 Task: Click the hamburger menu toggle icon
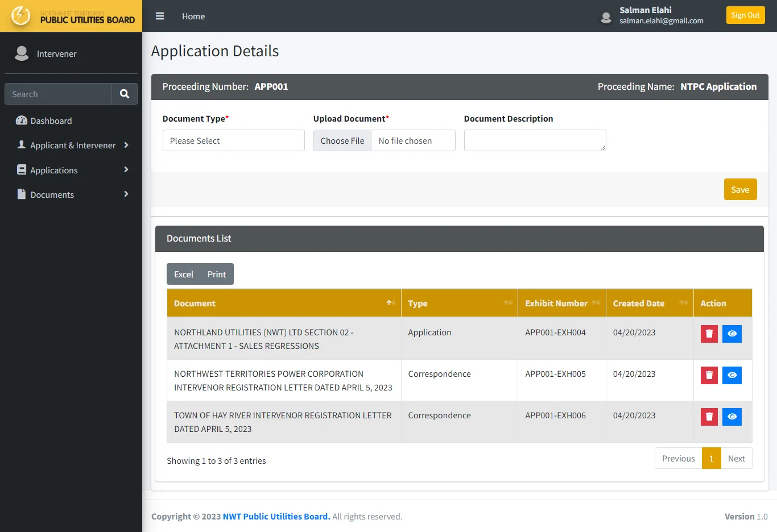[160, 16]
